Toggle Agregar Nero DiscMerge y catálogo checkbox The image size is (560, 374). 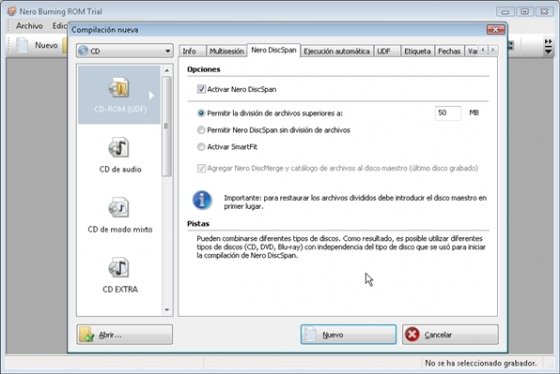pyautogui.click(x=201, y=168)
